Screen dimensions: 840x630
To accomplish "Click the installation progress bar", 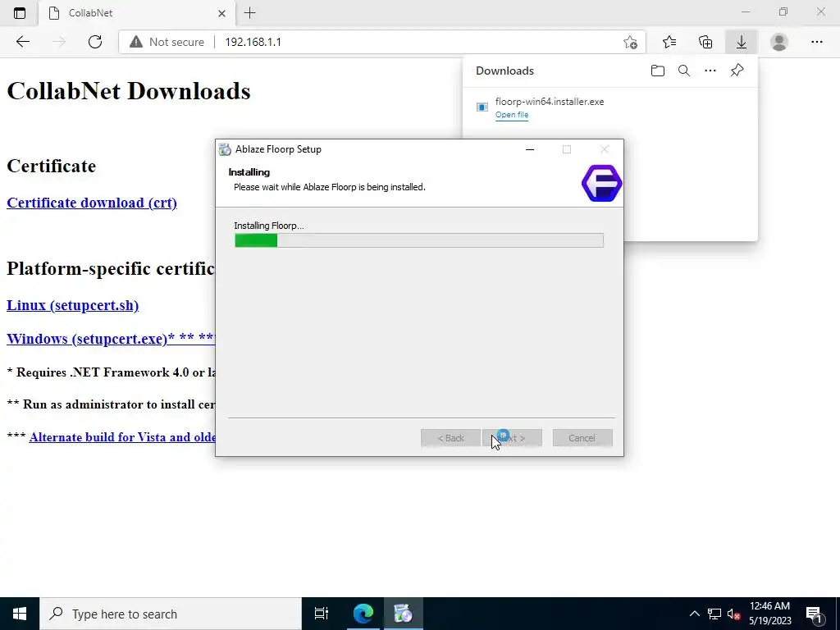I will point(419,240).
